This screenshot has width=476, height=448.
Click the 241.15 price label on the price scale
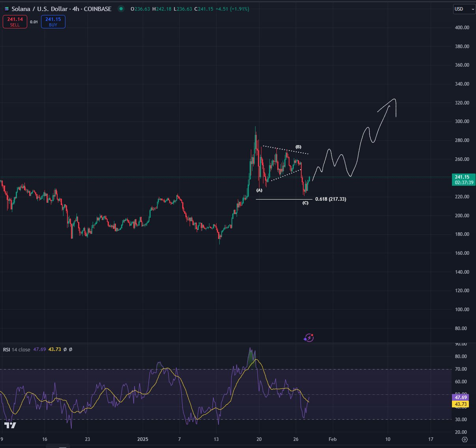[463, 177]
